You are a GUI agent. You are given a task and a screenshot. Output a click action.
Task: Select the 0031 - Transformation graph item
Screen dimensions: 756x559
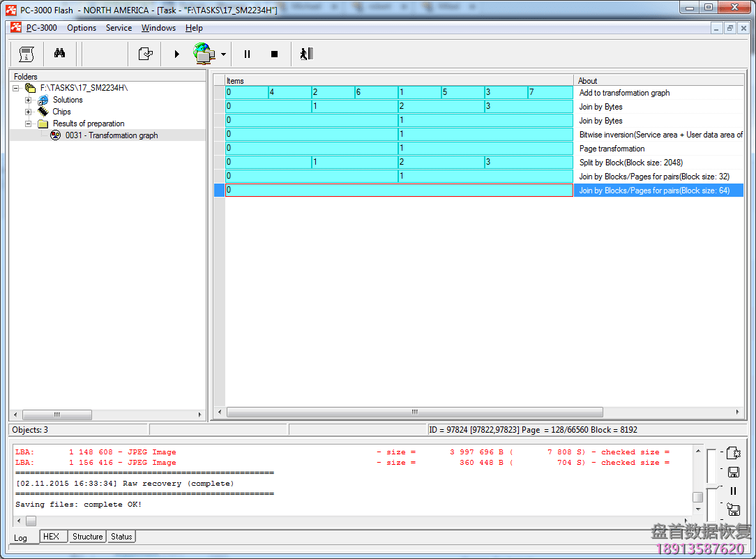pyautogui.click(x=112, y=135)
